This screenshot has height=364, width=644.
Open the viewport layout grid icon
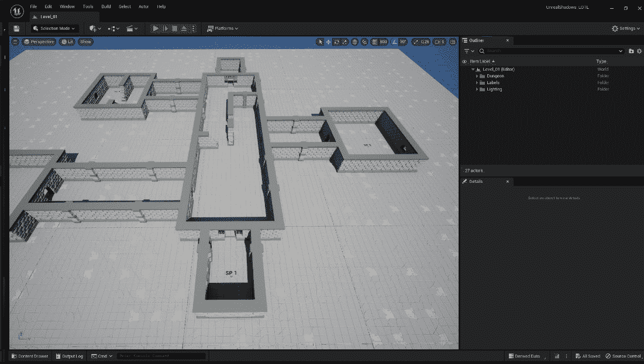click(453, 42)
